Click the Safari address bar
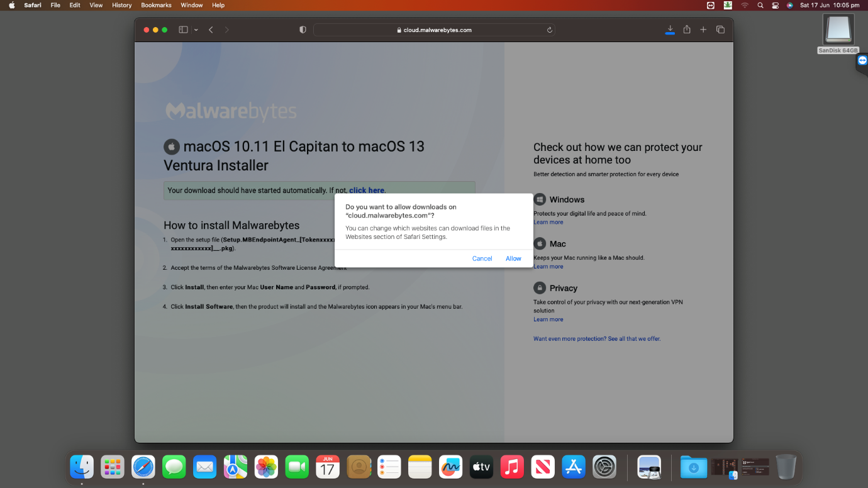Viewport: 868px width, 488px height. tap(434, 30)
